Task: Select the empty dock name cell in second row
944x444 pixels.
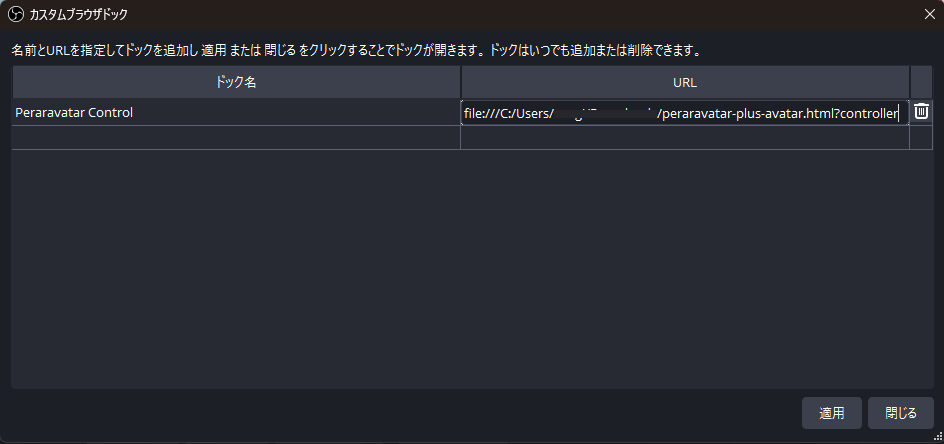Action: pos(236,137)
